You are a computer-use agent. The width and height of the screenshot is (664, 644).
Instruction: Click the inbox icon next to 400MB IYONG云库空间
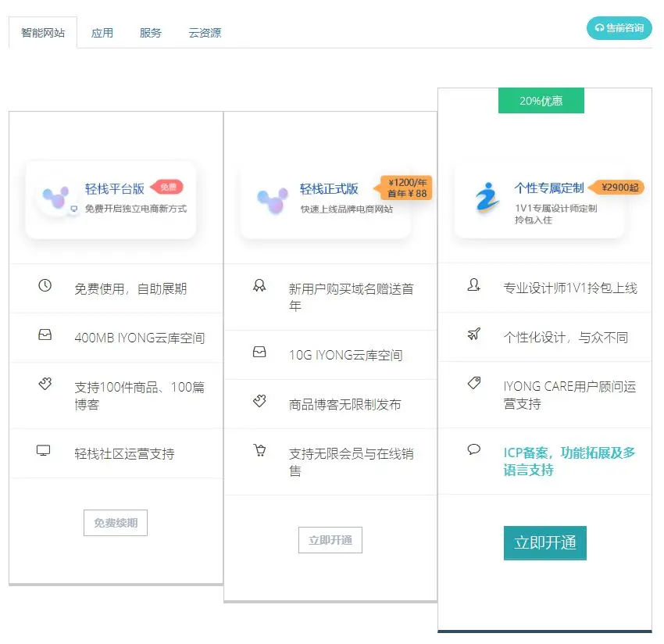45,335
